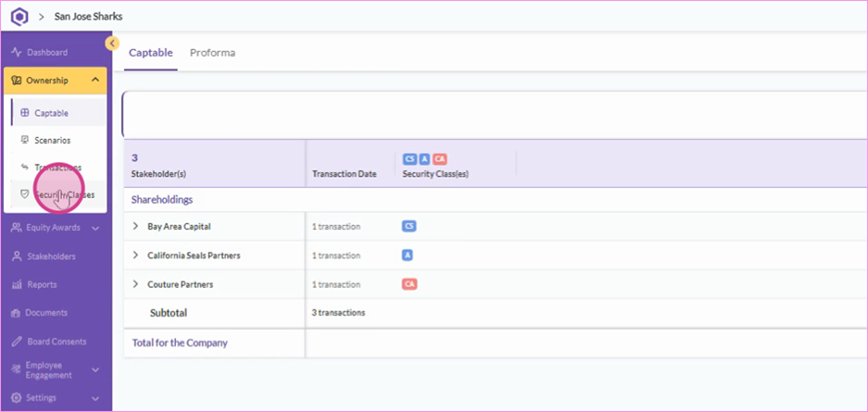This screenshot has width=868, height=412.
Task: Click the Dashboard pulse icon
Action: point(16,53)
